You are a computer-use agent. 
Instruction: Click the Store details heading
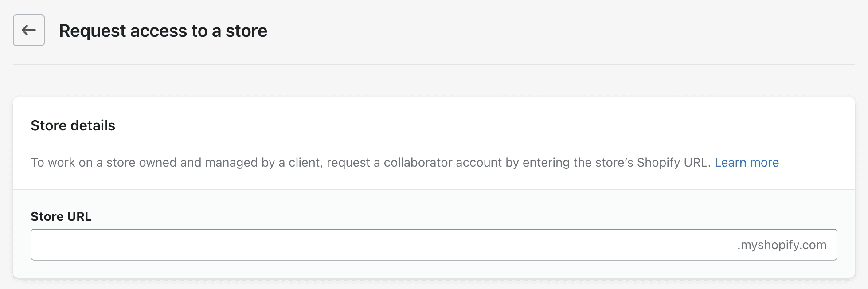(73, 125)
